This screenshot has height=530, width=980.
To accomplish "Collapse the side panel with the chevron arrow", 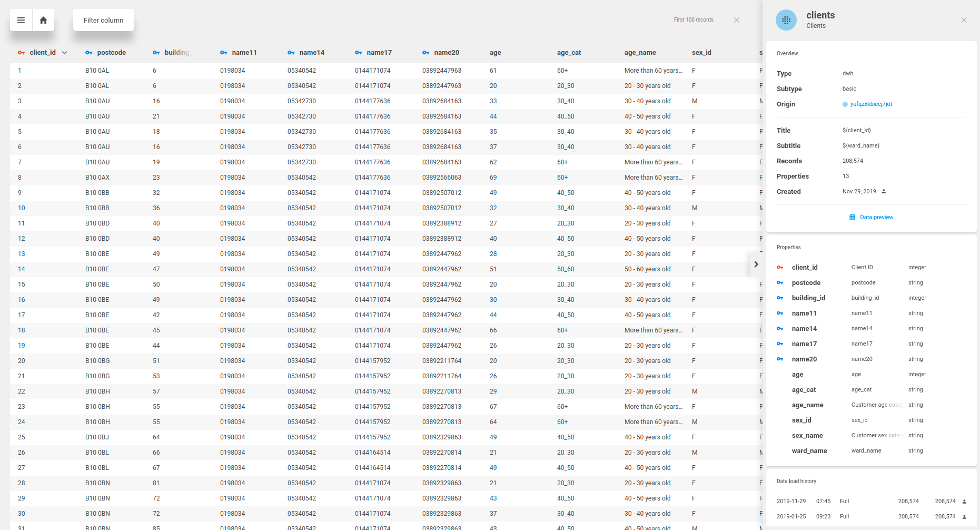I will pos(756,264).
